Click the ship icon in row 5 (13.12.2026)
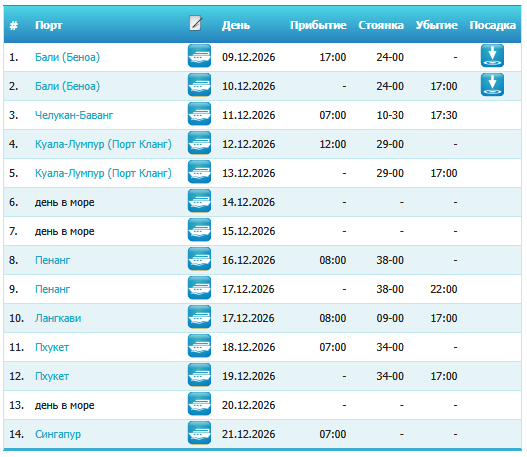This screenshot has height=457, width=527. click(x=199, y=172)
